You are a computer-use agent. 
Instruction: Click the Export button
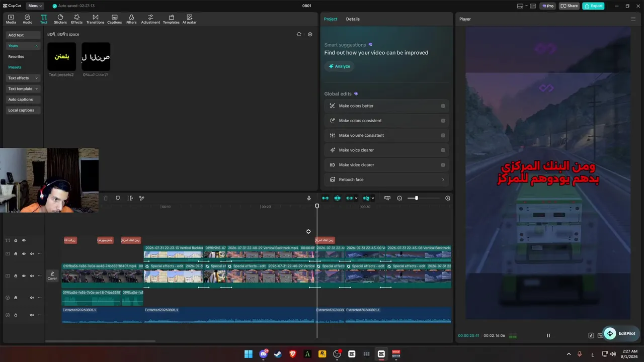(593, 6)
